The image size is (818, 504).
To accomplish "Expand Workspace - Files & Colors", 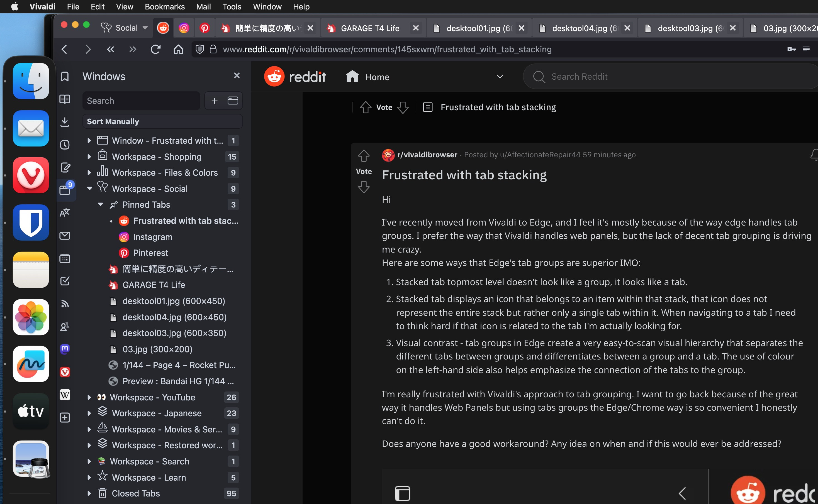I will click(x=89, y=173).
